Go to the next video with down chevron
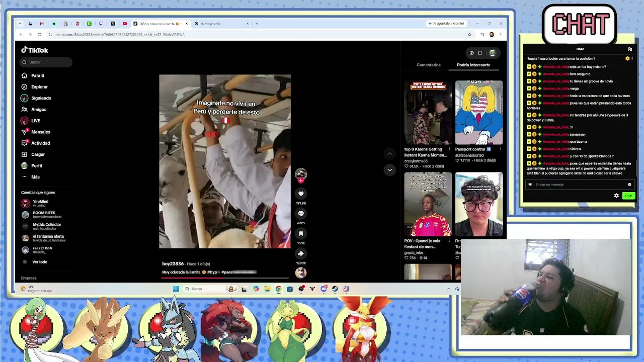The height and width of the screenshot is (362, 644). [x=389, y=170]
